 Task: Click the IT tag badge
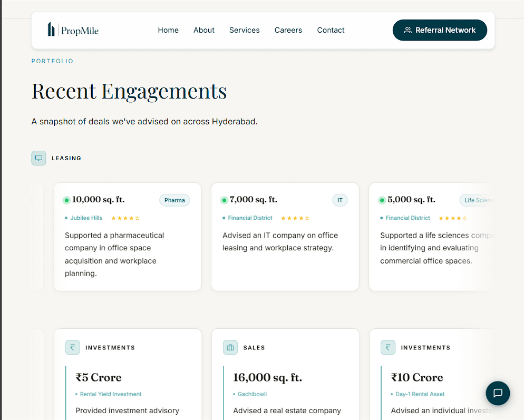pyautogui.click(x=340, y=200)
